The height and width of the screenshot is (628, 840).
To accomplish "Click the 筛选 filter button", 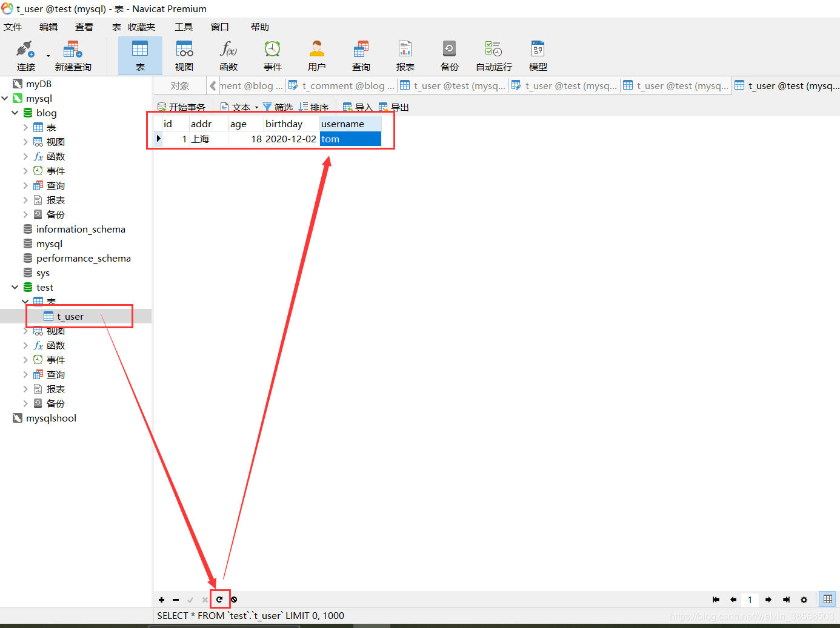I will [x=278, y=107].
